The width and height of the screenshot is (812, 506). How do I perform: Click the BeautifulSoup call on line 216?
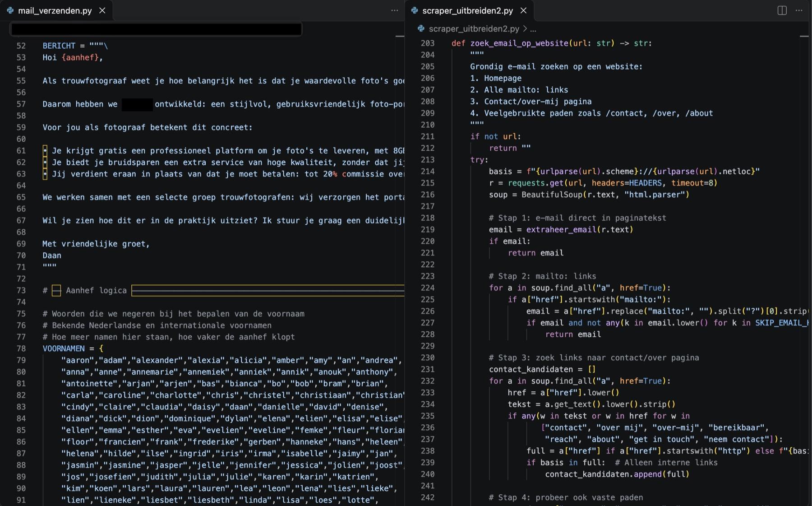pyautogui.click(x=552, y=195)
